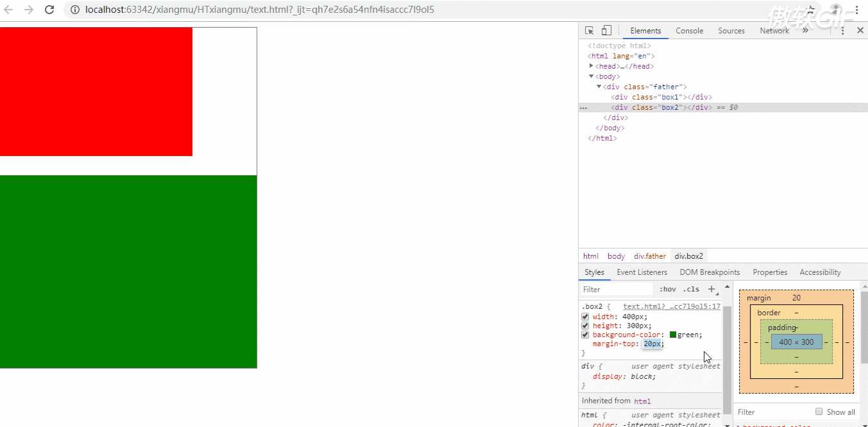The height and width of the screenshot is (427, 868).
Task: Open DevTools customize menu (three dots)
Action: click(x=843, y=31)
